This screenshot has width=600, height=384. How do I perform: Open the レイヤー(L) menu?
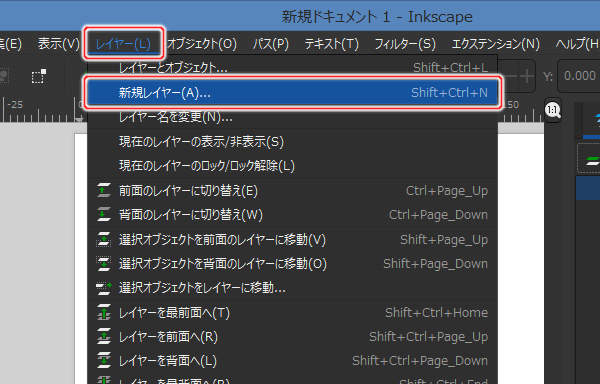point(123,44)
